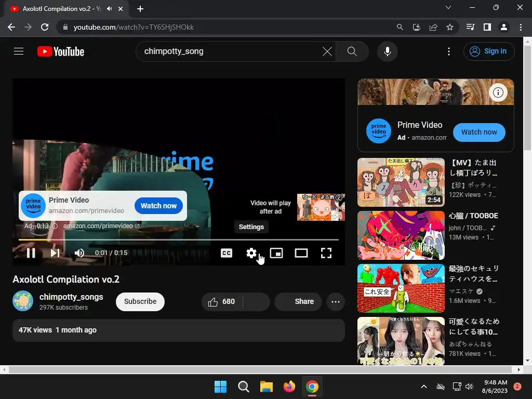The image size is (532, 399).
Task: Click Watch now in sidebar ad
Action: (x=479, y=132)
